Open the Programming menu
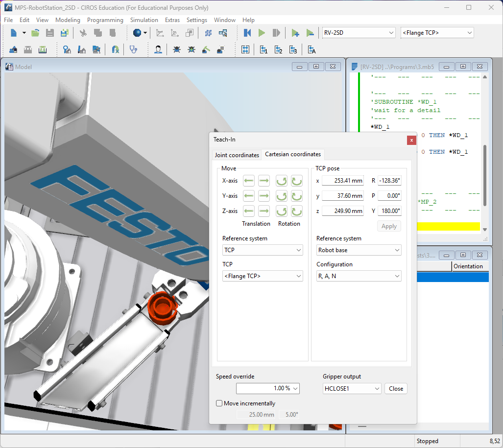 105,20
